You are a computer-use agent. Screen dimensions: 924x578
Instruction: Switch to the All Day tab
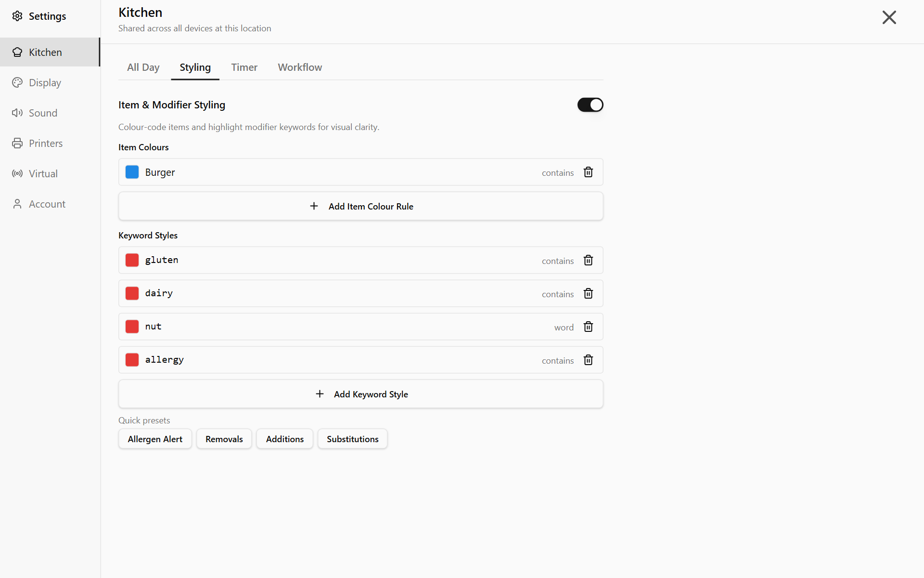[x=143, y=67]
